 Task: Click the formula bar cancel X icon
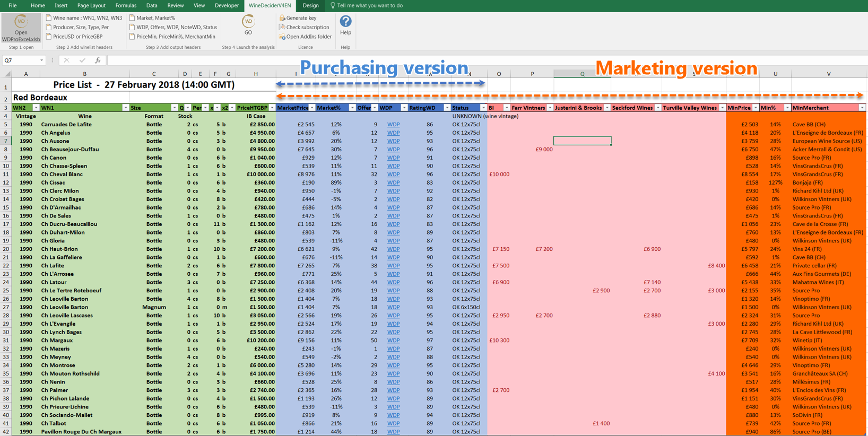pyautogui.click(x=66, y=60)
